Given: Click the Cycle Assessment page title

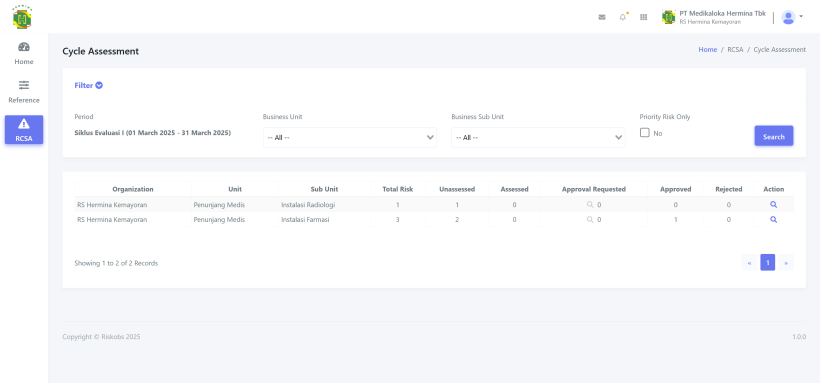Looking at the screenshot, I should pyautogui.click(x=100, y=51).
